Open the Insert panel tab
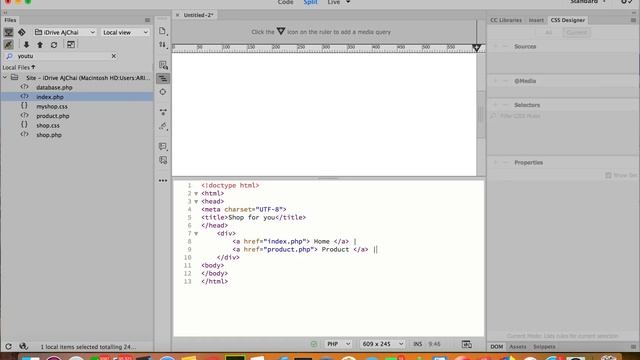Viewport: 640px width, 360px height. (536, 20)
